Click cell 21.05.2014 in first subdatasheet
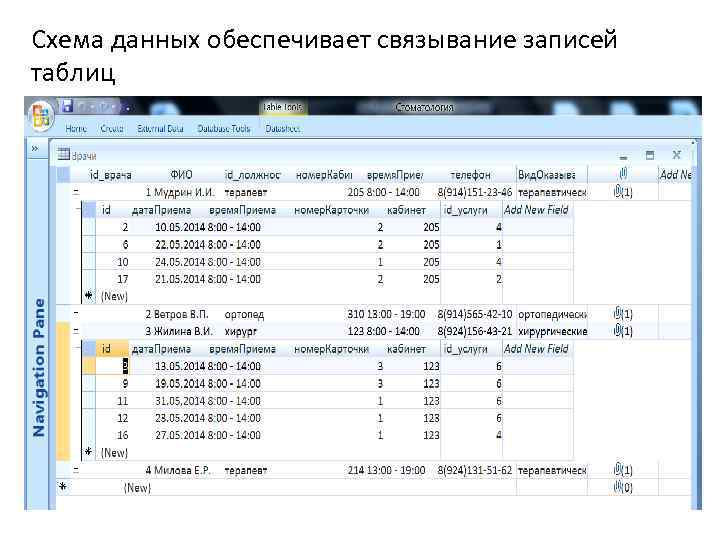Screen dimensions: 720x540 (180, 279)
